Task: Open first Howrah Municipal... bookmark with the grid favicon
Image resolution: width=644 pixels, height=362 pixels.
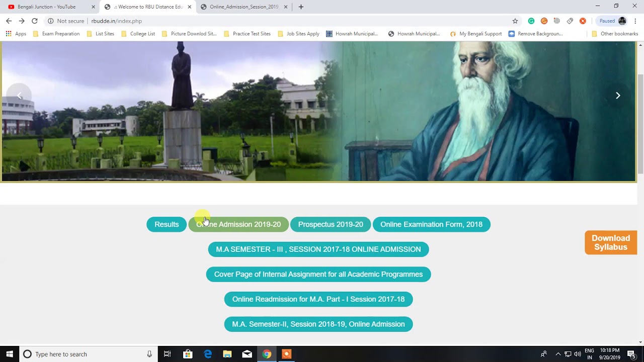Action: click(x=352, y=34)
